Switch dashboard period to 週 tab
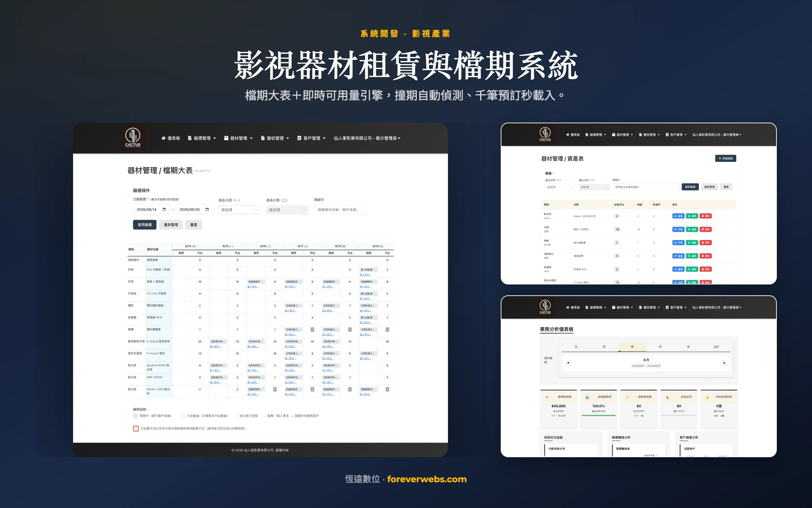Screen dimensions: 812x508 pyautogui.click(x=604, y=347)
